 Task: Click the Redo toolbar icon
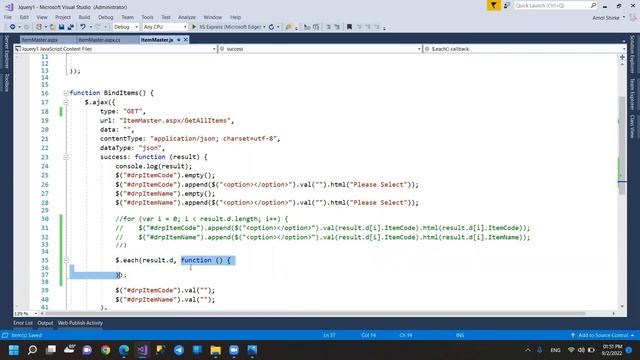98,27
